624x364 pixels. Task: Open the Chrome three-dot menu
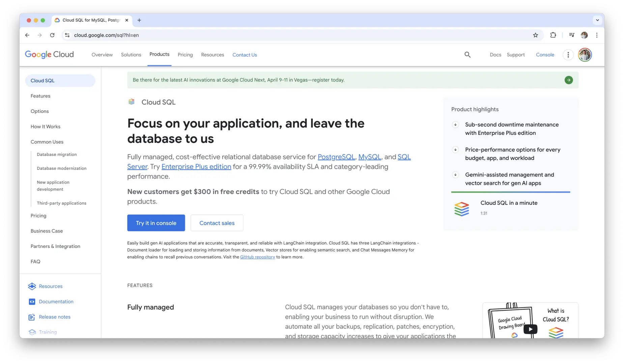click(x=597, y=35)
